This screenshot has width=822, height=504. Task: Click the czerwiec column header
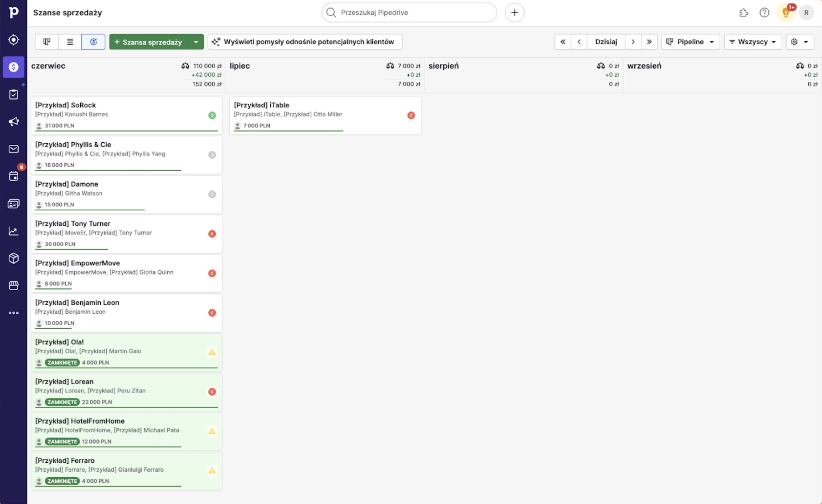coord(48,66)
